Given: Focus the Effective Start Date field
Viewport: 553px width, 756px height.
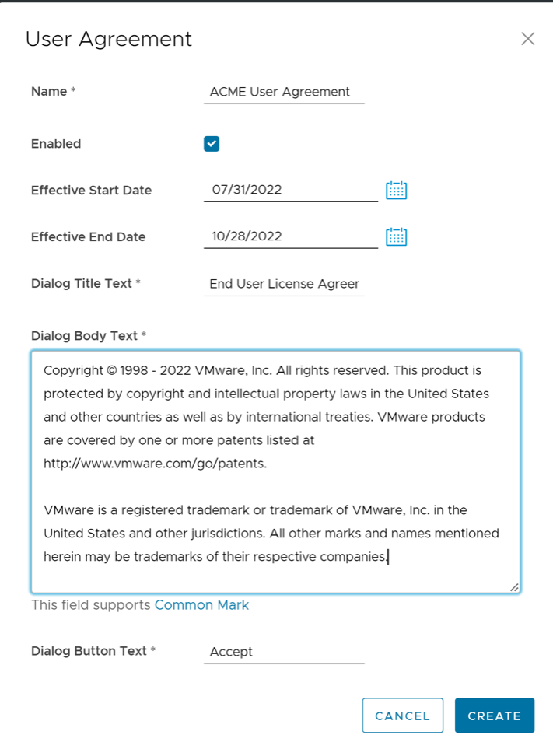Looking at the screenshot, I should point(290,190).
